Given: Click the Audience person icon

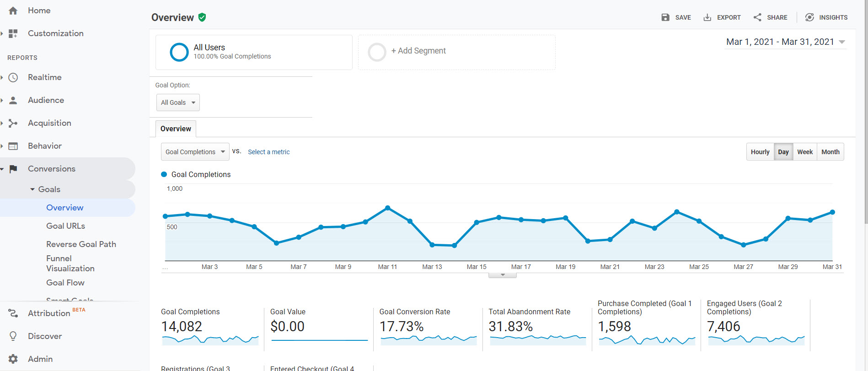Looking at the screenshot, I should [x=13, y=100].
